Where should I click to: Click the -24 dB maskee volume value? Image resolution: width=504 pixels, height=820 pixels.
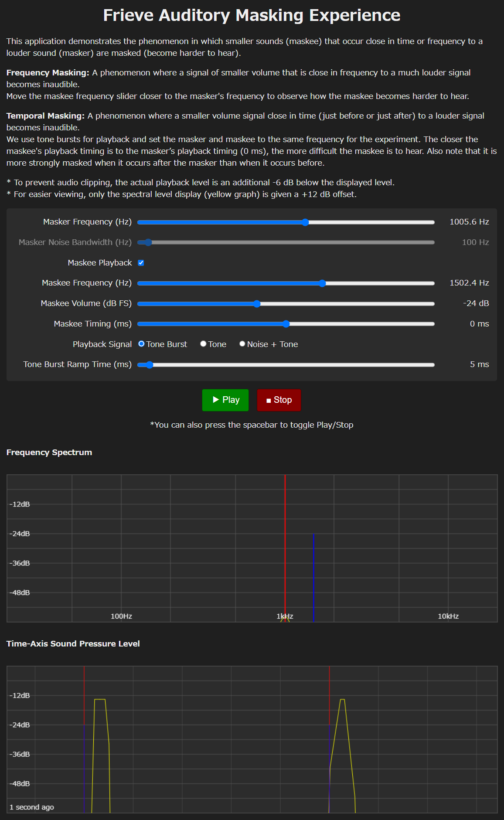476,303
